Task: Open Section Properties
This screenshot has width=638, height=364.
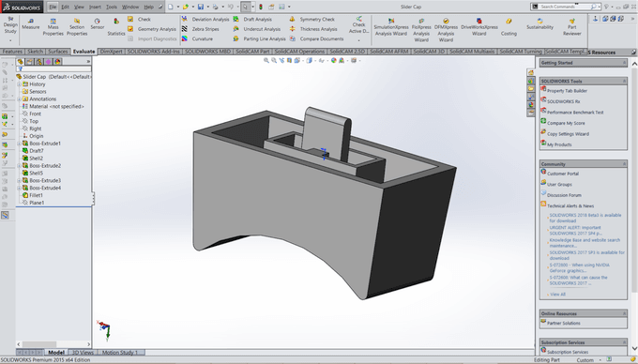Action: [77, 27]
